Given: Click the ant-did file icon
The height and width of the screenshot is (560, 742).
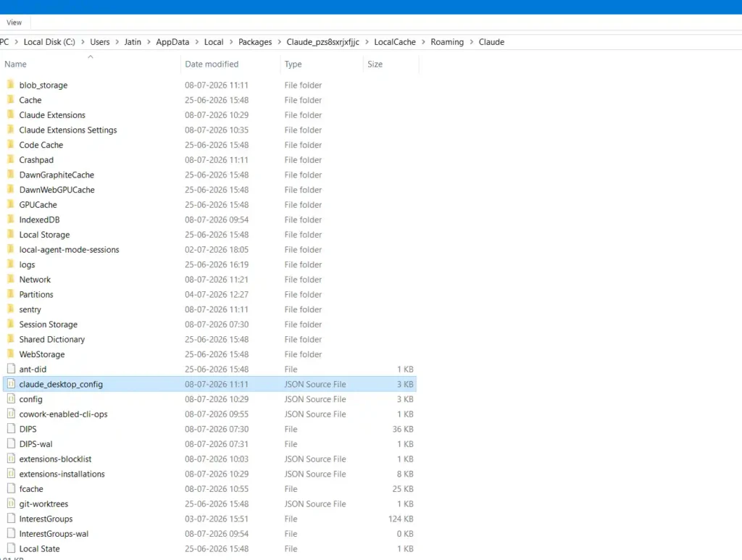Looking at the screenshot, I should point(11,369).
